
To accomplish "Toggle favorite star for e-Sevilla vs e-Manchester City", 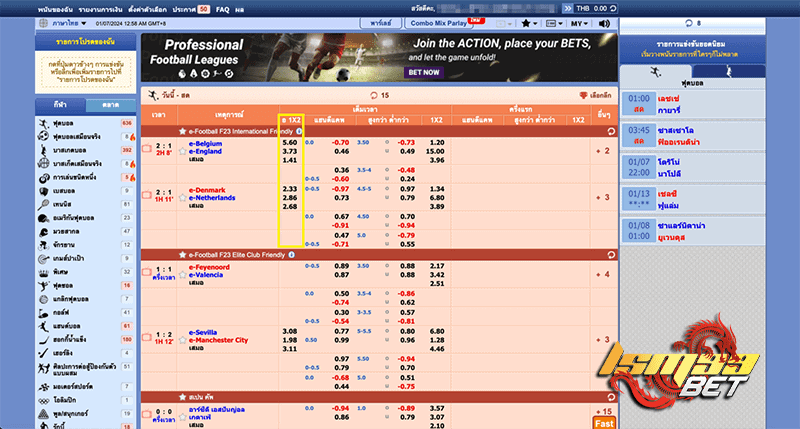I will click(x=183, y=340).
